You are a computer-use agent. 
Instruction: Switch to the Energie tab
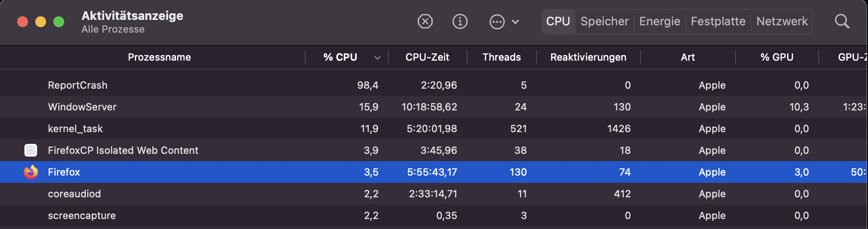(660, 21)
